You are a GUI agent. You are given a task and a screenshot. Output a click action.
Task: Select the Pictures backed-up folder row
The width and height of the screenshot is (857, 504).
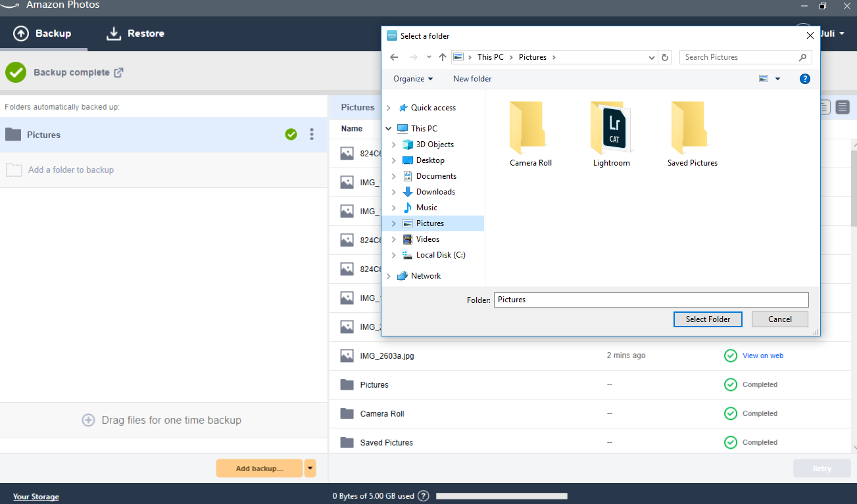tap(164, 135)
